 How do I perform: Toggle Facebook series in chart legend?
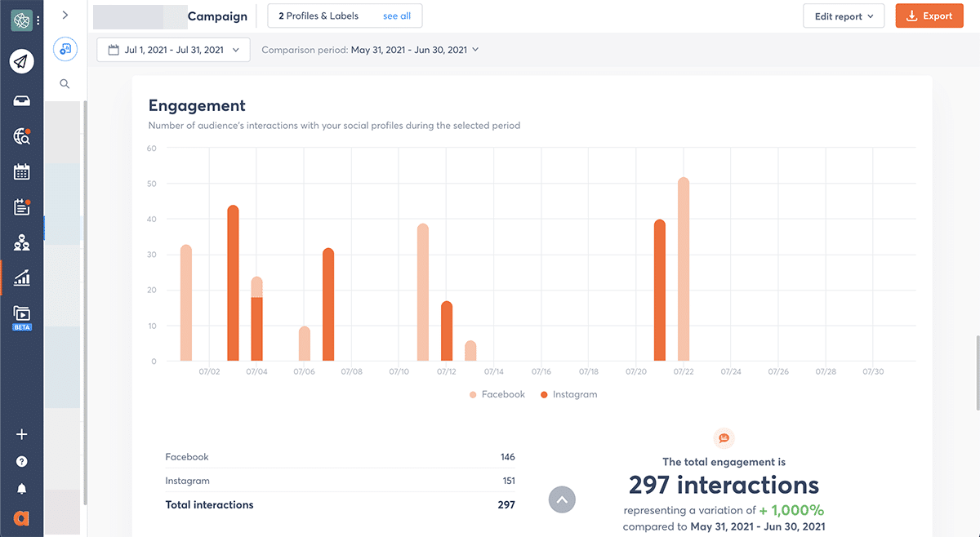pyautogui.click(x=497, y=394)
